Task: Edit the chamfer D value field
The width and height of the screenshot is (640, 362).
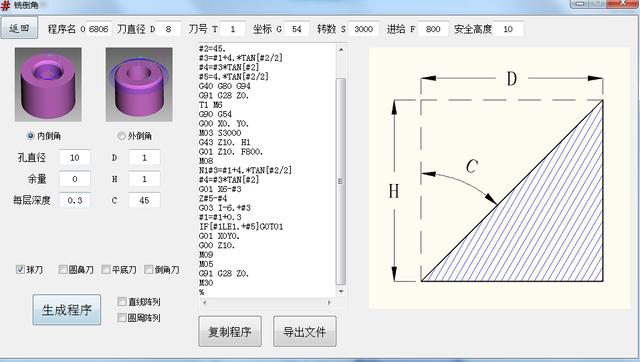Action: pyautogui.click(x=144, y=158)
